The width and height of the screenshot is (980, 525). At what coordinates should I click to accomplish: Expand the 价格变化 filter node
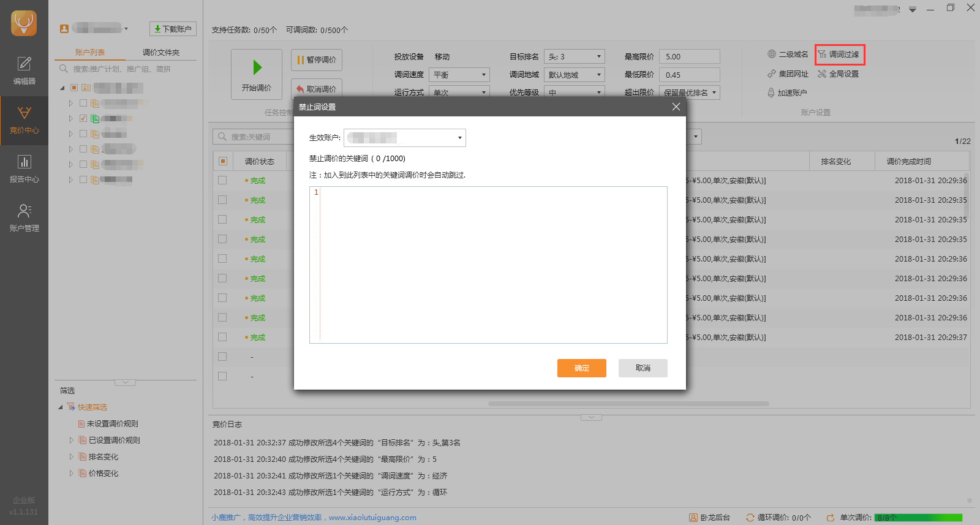tap(71, 474)
